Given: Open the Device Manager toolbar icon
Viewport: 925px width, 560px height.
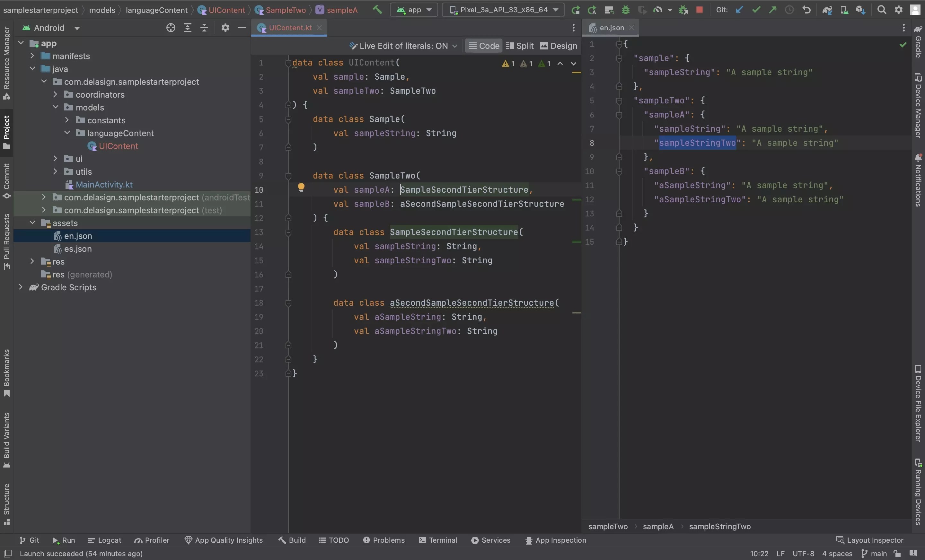Looking at the screenshot, I should click(x=844, y=10).
